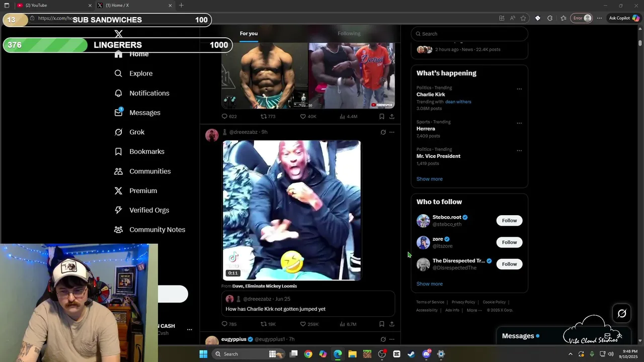Like the post with 259K likes

point(309,324)
